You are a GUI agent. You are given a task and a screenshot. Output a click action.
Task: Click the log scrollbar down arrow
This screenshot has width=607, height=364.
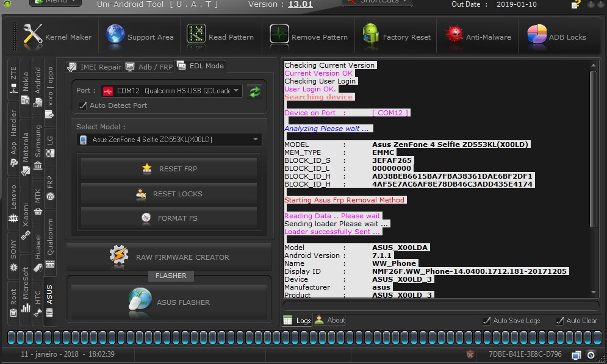[594, 293]
